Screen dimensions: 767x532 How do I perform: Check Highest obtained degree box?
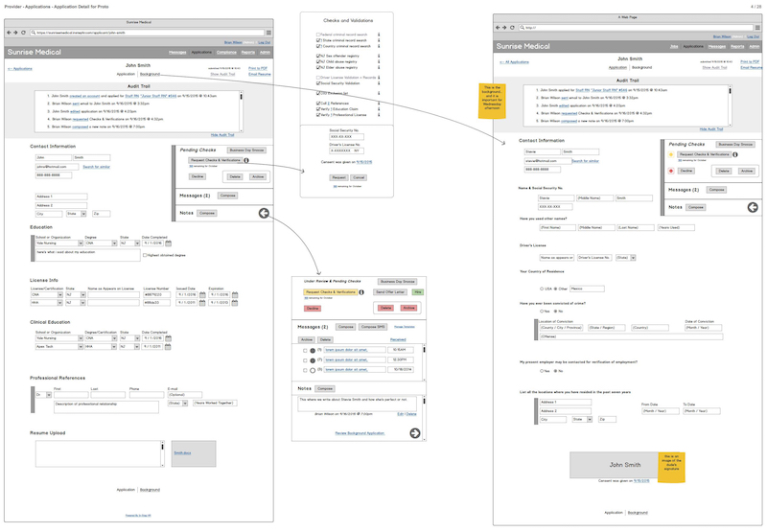coord(145,255)
